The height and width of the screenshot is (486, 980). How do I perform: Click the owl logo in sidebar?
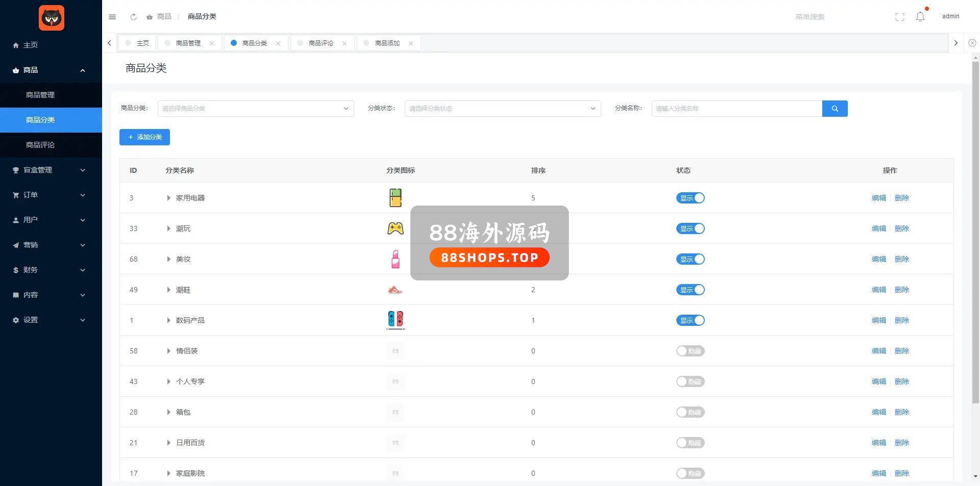[x=52, y=18]
